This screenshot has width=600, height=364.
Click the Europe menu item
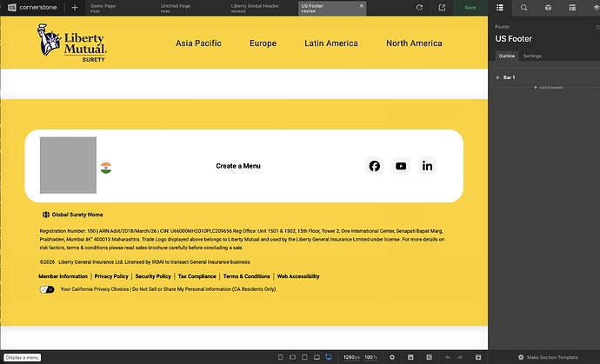(x=263, y=43)
